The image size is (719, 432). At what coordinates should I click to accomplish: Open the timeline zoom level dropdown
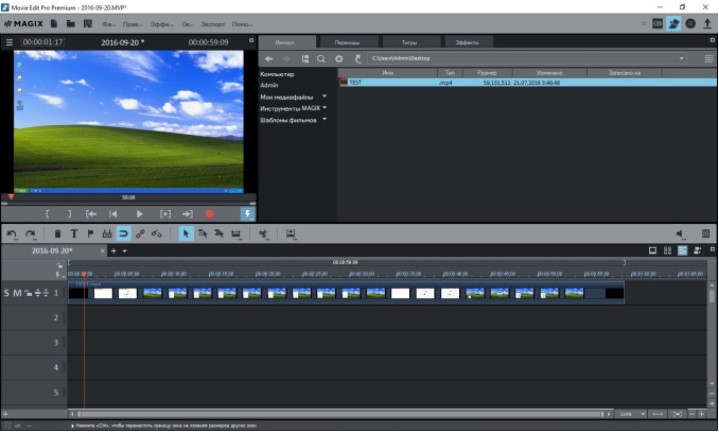pos(643,414)
